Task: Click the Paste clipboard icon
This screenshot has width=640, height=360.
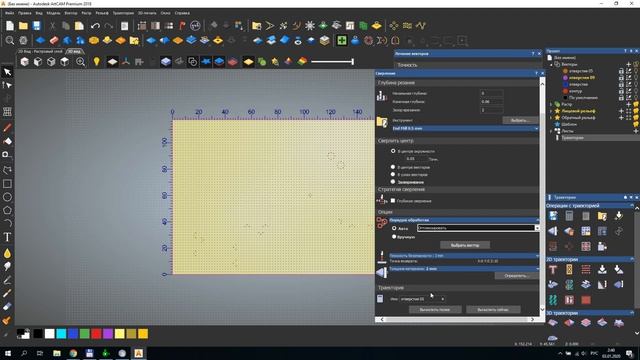Action: click(79, 26)
